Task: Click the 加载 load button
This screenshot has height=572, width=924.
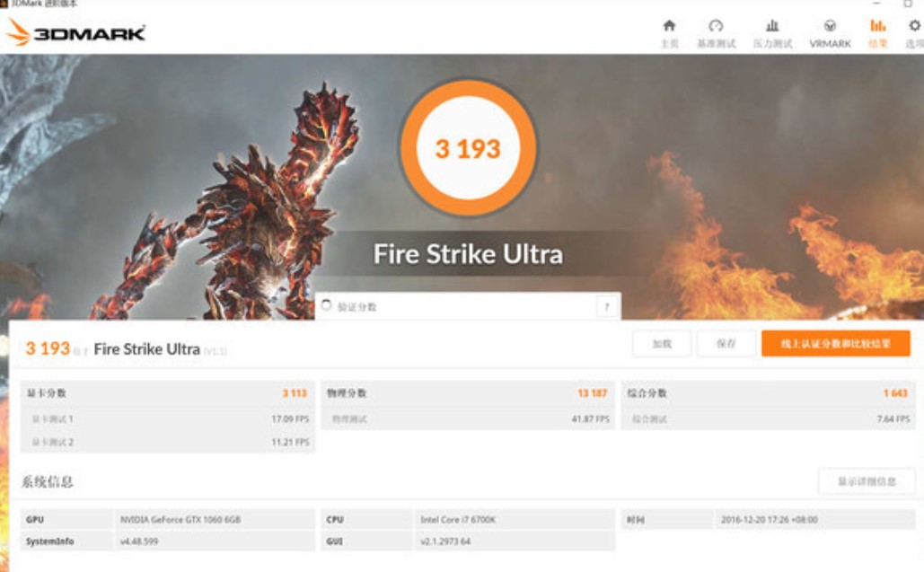Action: point(662,343)
